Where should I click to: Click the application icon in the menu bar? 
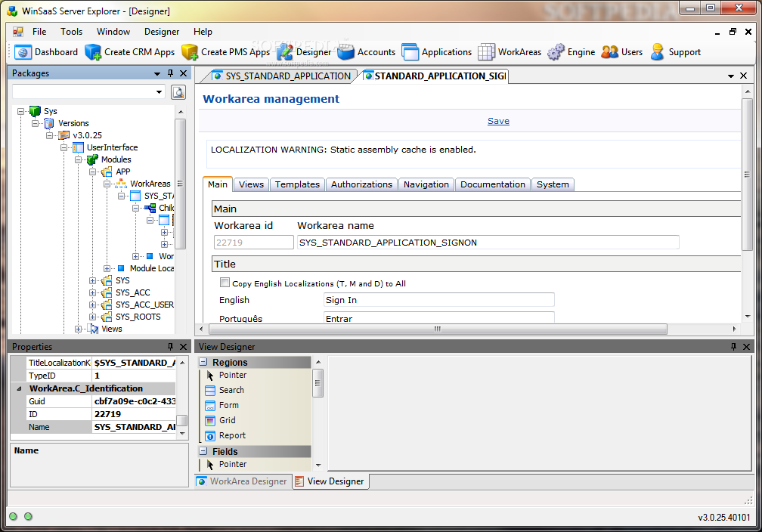pos(18,32)
